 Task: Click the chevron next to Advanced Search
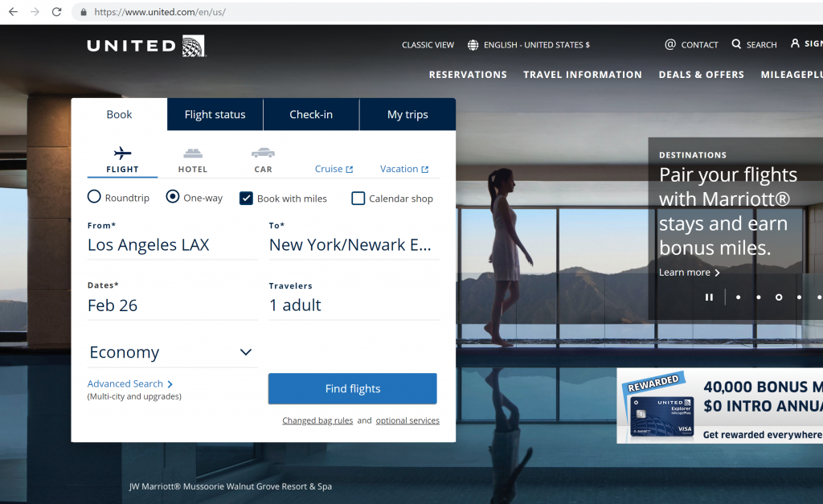[170, 385]
